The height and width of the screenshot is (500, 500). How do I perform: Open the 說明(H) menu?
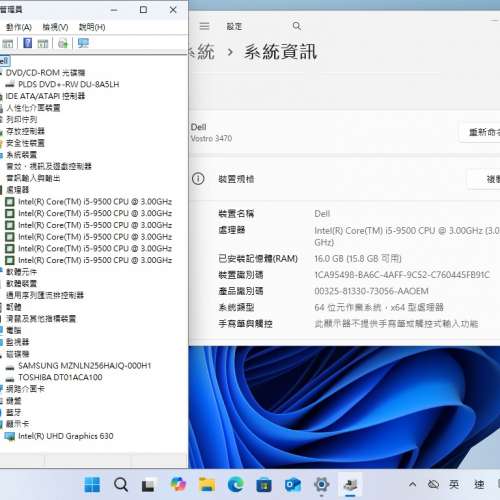(x=92, y=27)
